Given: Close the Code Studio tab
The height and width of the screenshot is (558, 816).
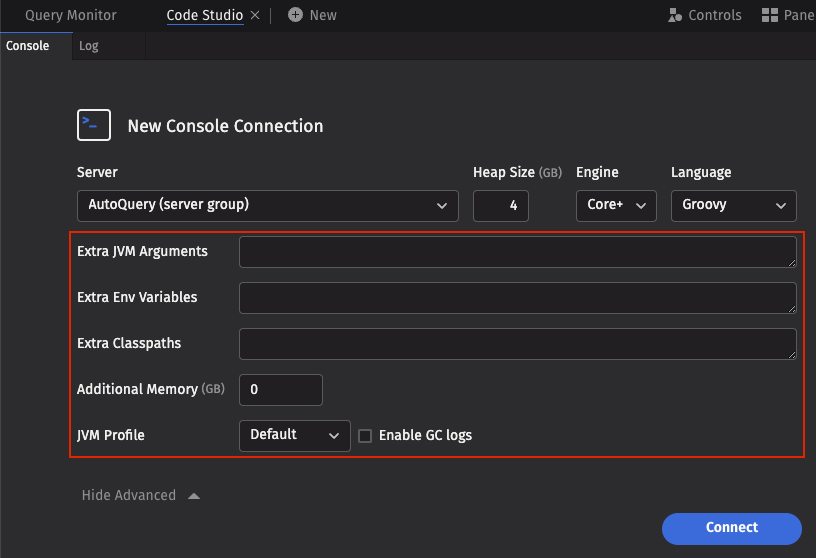Looking at the screenshot, I should [x=255, y=15].
